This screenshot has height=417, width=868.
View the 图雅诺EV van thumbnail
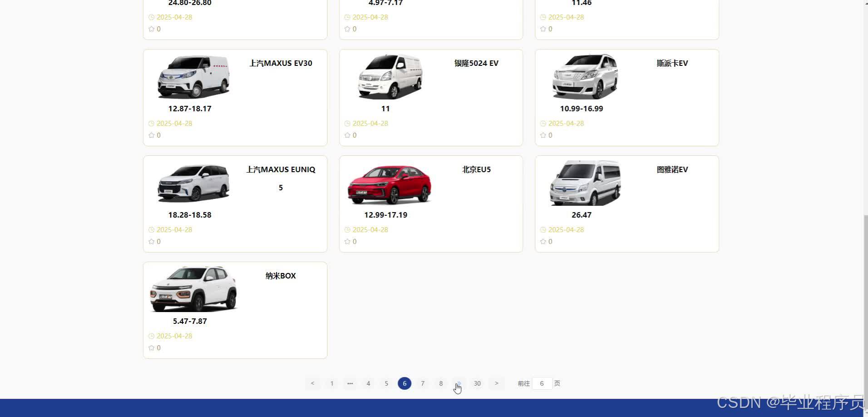click(585, 183)
